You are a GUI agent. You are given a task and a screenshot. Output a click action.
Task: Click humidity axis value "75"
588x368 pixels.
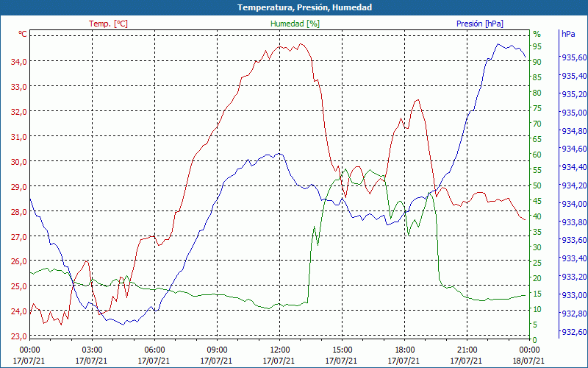537,108
